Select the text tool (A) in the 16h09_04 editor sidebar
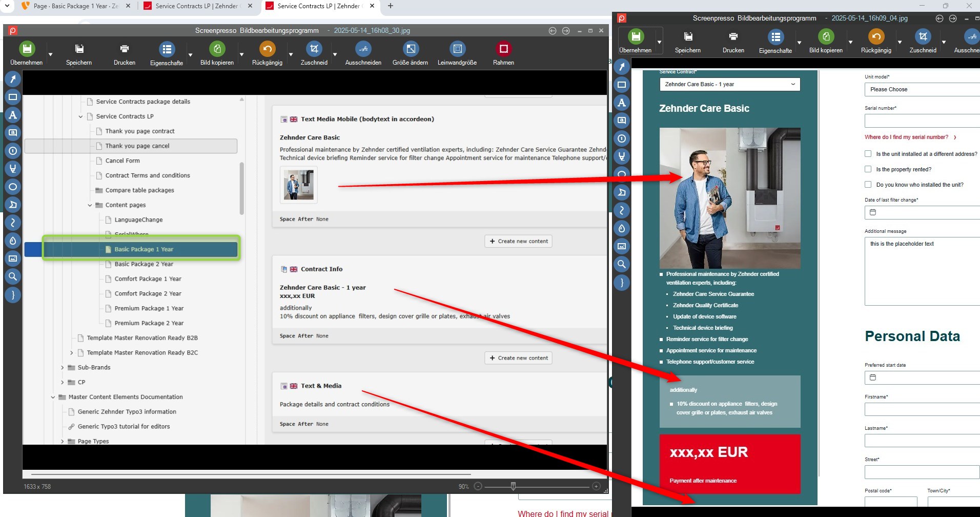This screenshot has height=517, width=980. 622,103
